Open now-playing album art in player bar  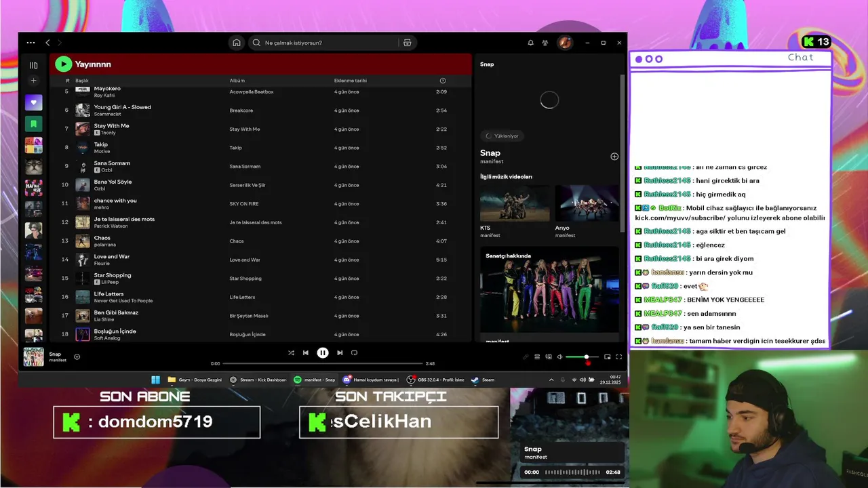[34, 357]
